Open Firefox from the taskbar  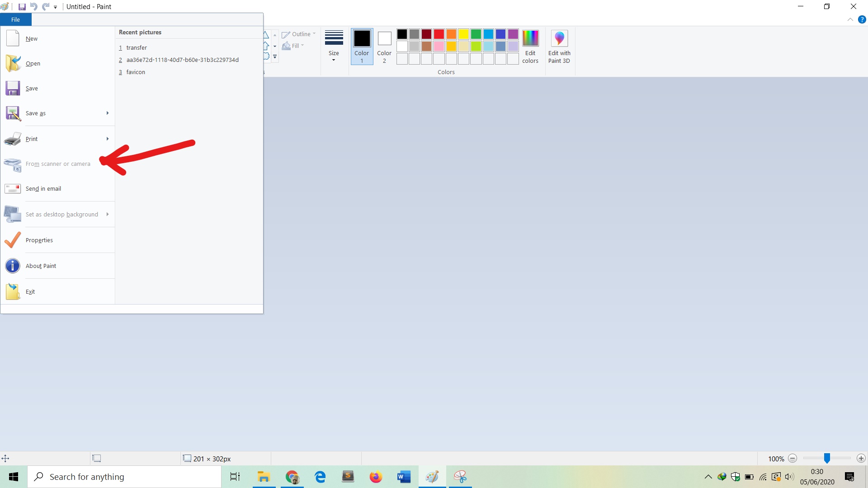(x=376, y=477)
